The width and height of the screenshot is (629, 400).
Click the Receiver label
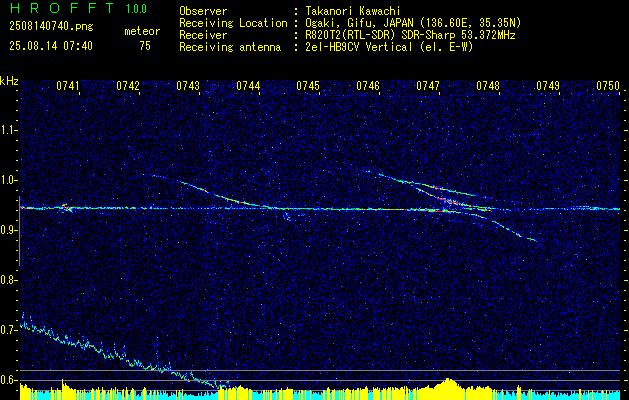pyautogui.click(x=203, y=35)
